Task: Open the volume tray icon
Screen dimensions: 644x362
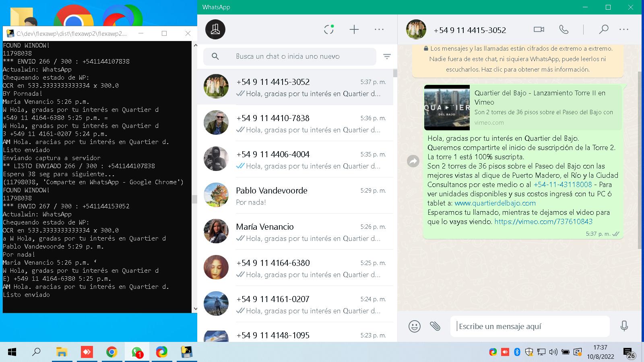Action: point(553,352)
